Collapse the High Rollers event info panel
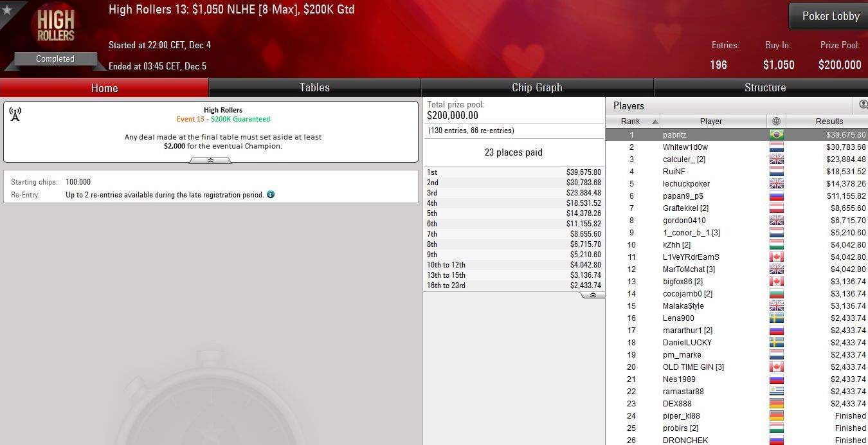The height and width of the screenshot is (445, 868). [x=210, y=161]
